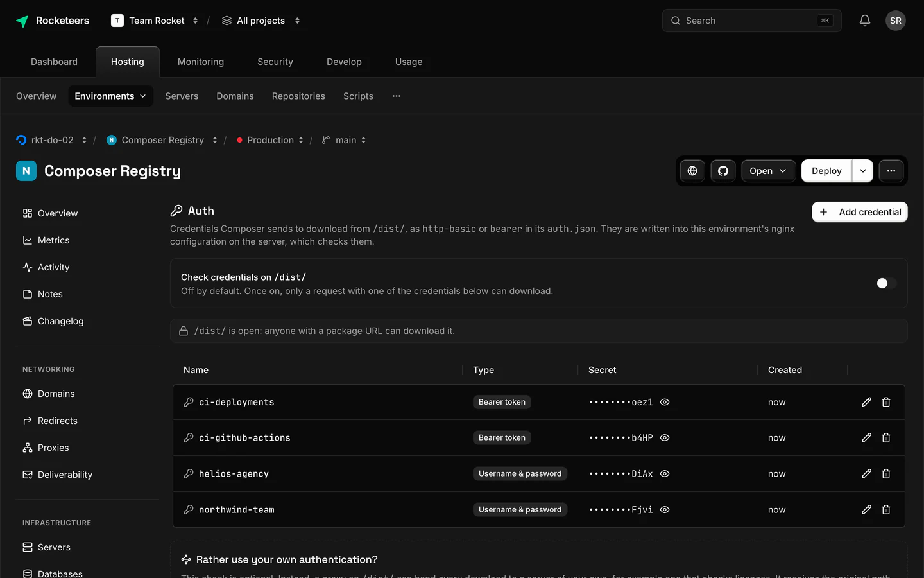Expand the Environments dropdown

point(110,96)
